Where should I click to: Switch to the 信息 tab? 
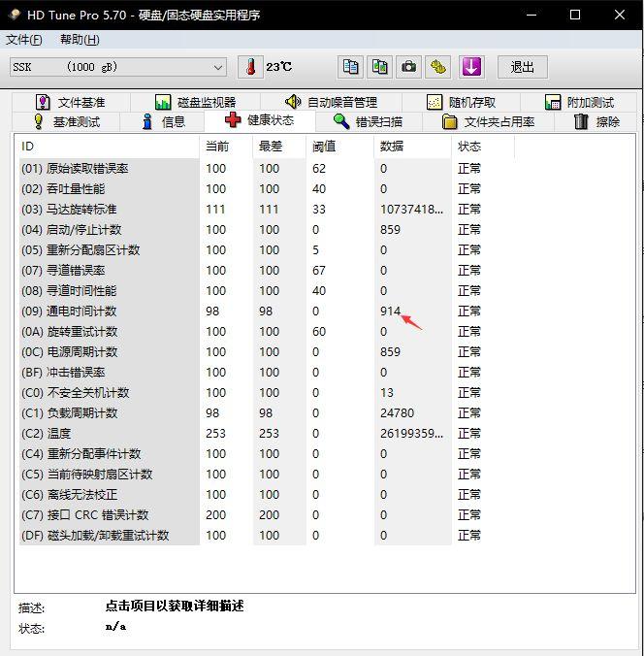(x=162, y=121)
